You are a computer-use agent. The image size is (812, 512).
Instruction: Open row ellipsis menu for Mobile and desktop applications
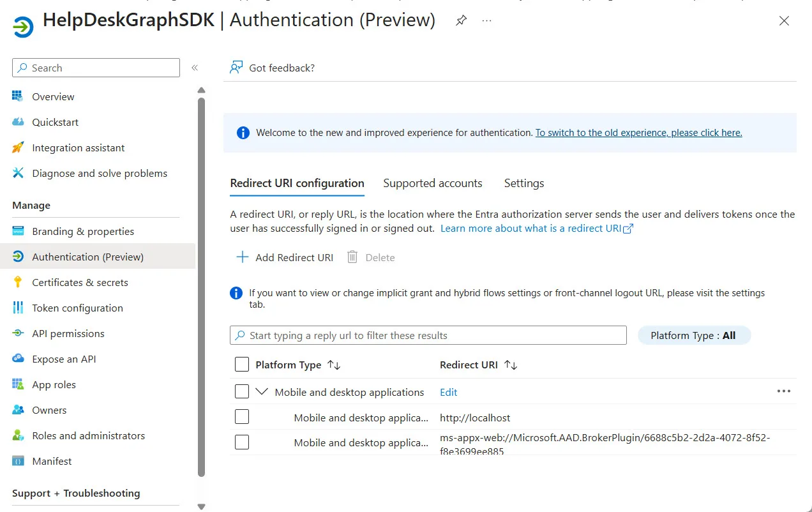[x=784, y=391]
